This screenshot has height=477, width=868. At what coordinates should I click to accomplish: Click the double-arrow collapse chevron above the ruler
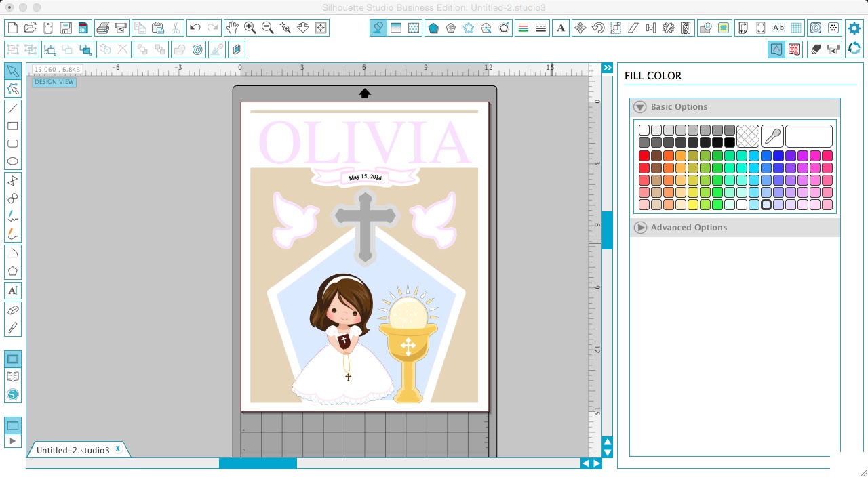point(607,67)
